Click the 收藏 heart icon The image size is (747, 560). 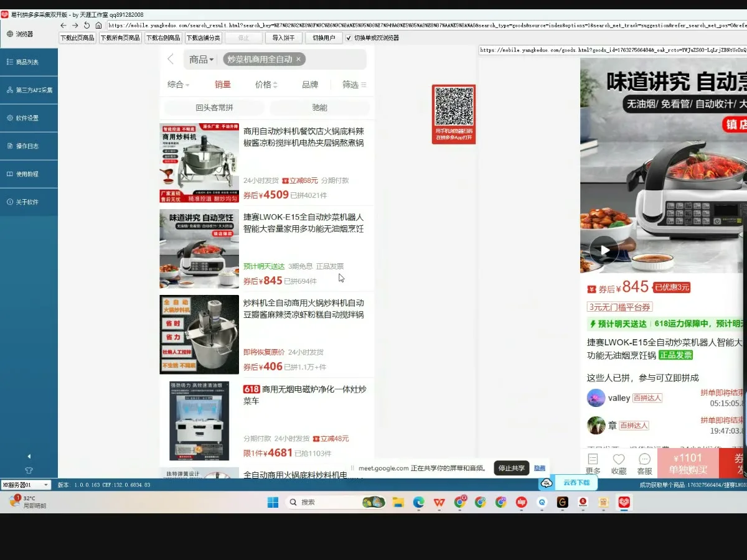point(619,464)
